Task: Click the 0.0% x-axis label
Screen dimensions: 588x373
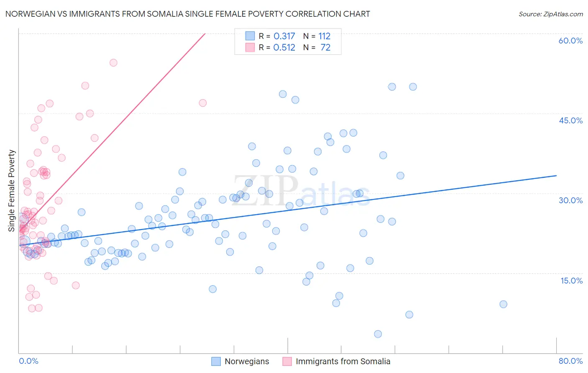Action: pyautogui.click(x=28, y=361)
